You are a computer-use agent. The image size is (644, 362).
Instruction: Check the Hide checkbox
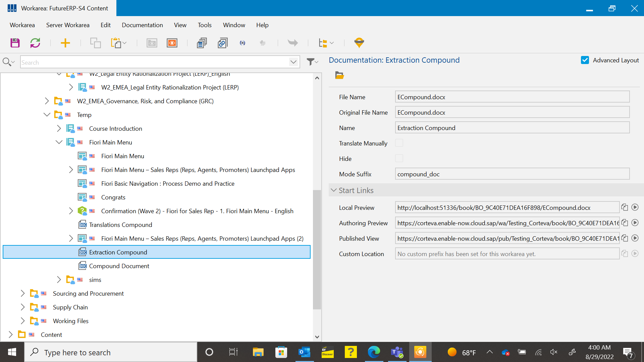click(399, 159)
